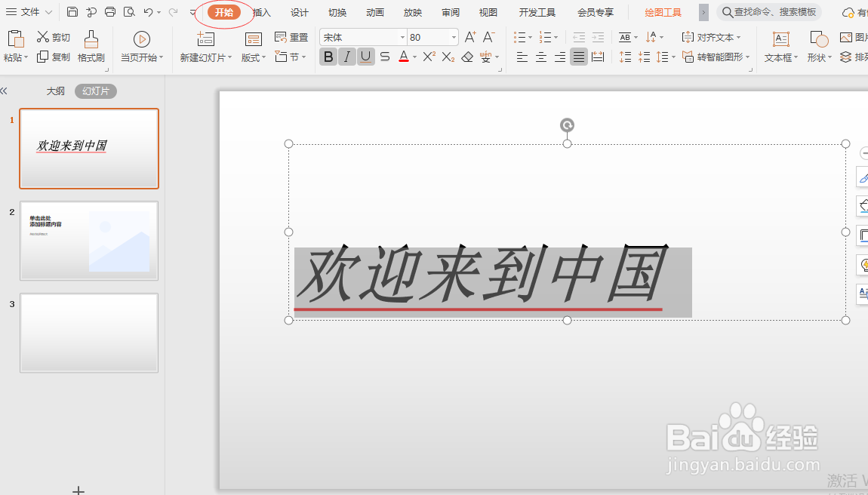
Task: Apply superscript X² formatting
Action: tap(429, 57)
